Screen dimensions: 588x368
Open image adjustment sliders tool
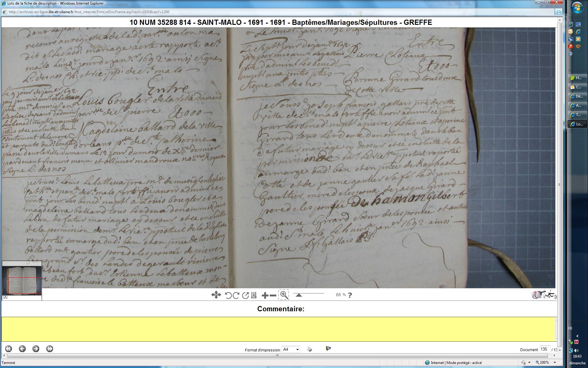point(254,295)
